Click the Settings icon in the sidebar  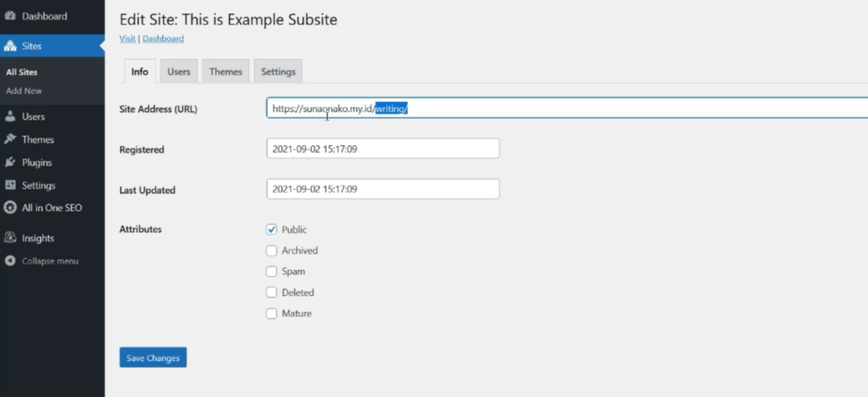[x=10, y=185]
